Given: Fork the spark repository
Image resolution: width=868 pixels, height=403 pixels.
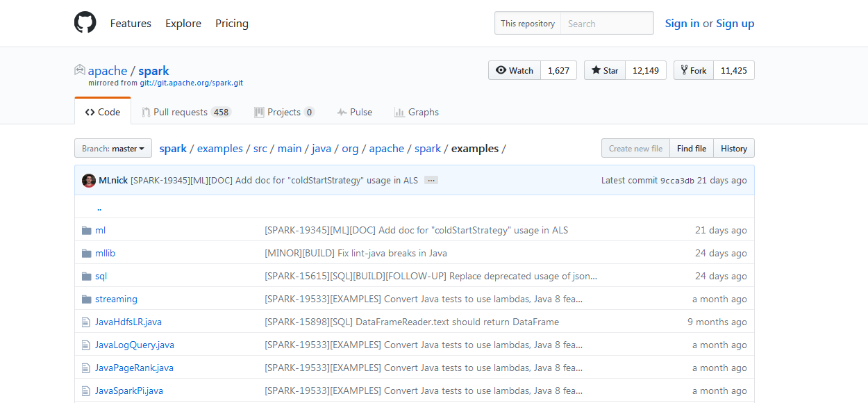Looking at the screenshot, I should click(x=694, y=70).
